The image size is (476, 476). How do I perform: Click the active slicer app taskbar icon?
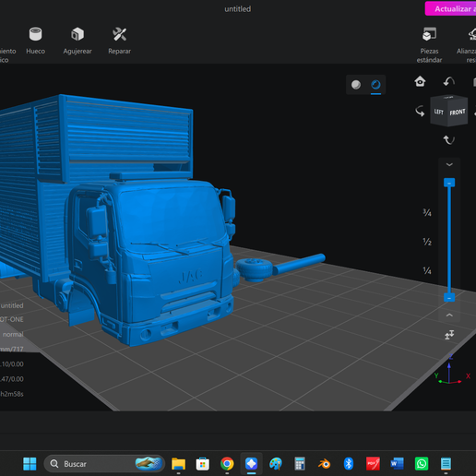(251, 464)
